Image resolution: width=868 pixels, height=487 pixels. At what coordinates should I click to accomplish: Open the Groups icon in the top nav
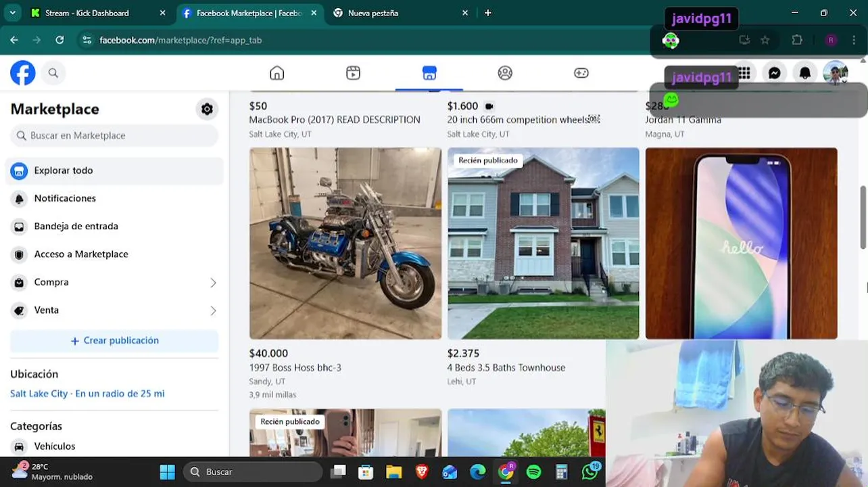pos(505,73)
